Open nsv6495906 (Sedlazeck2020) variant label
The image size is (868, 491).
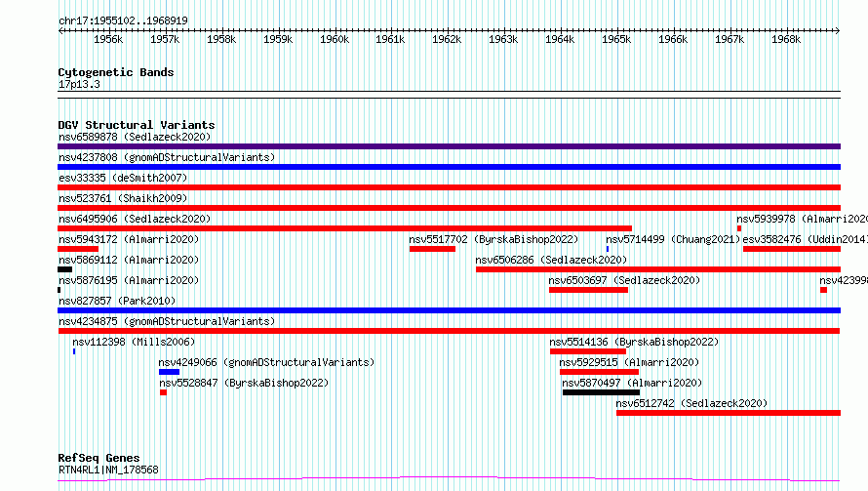(135, 219)
